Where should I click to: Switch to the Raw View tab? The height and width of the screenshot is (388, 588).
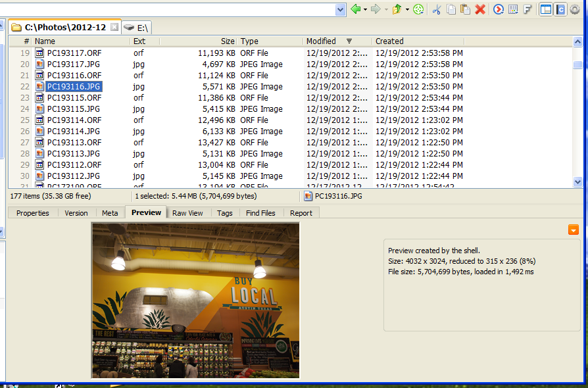(188, 212)
